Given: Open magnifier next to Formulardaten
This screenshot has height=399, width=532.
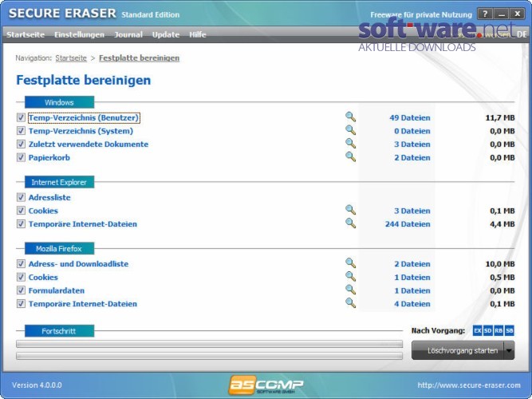Looking at the screenshot, I should click(350, 290).
